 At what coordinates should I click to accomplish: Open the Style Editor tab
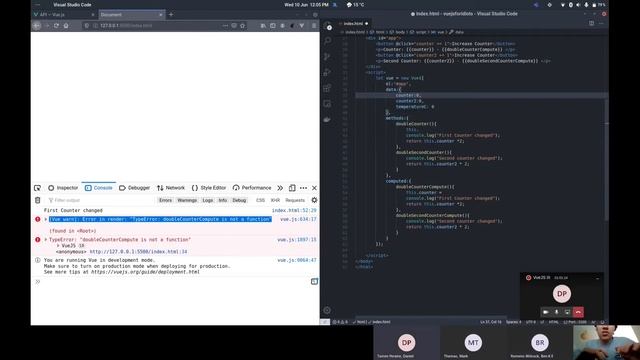[209, 188]
